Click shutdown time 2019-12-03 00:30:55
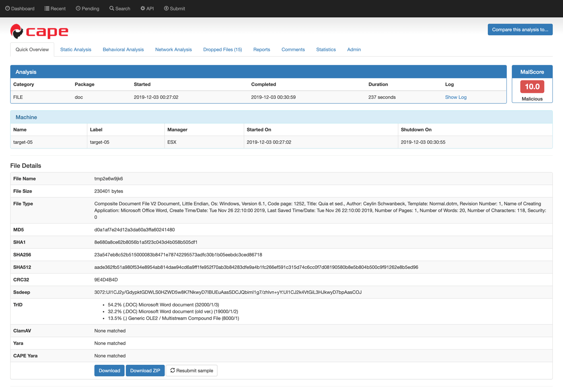The image size is (563, 392). [423, 142]
